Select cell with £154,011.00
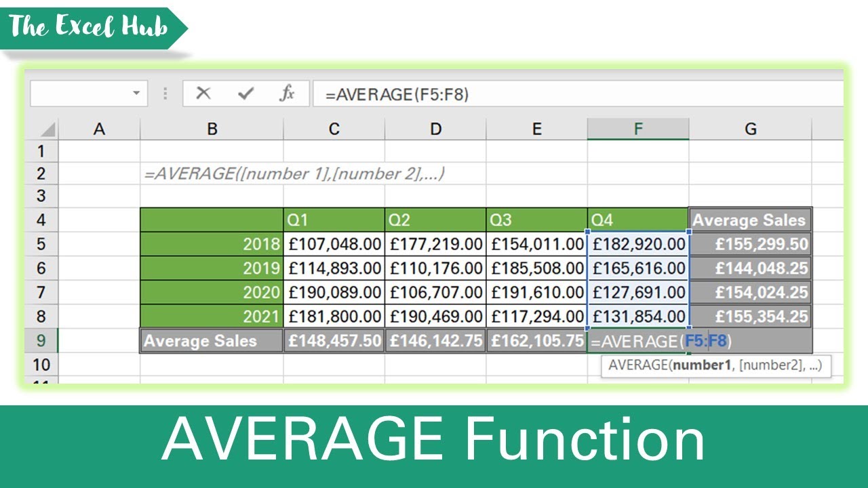This screenshot has height=488, width=868. [537, 244]
